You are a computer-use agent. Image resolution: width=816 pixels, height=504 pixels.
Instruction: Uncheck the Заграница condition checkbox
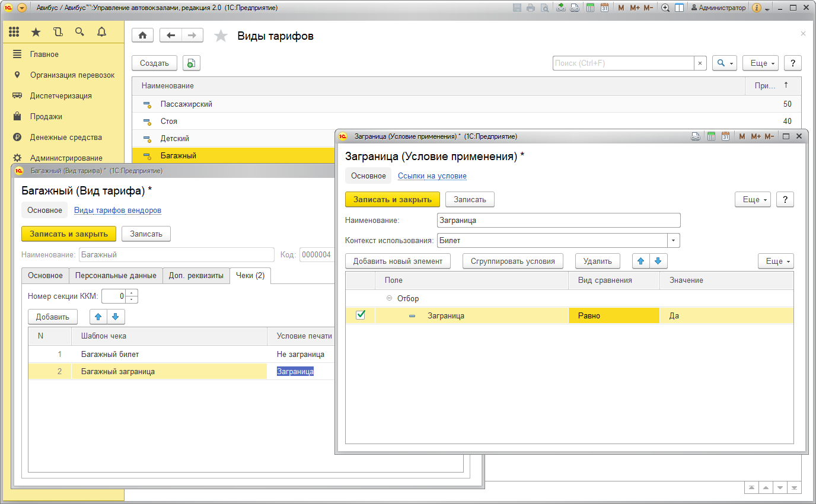tap(360, 315)
